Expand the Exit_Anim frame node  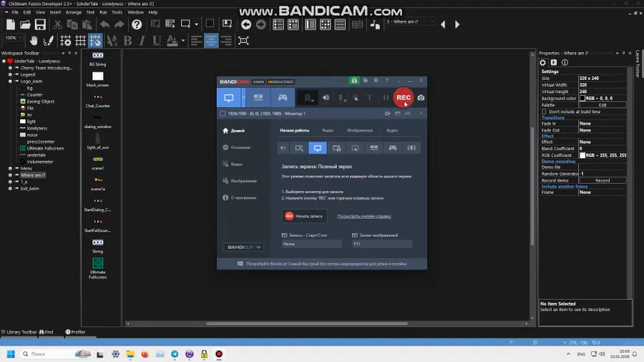pyautogui.click(x=10, y=188)
